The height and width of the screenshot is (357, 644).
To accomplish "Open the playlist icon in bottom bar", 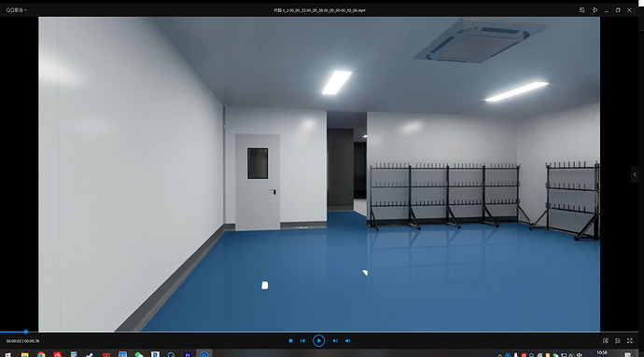I will 618,340.
